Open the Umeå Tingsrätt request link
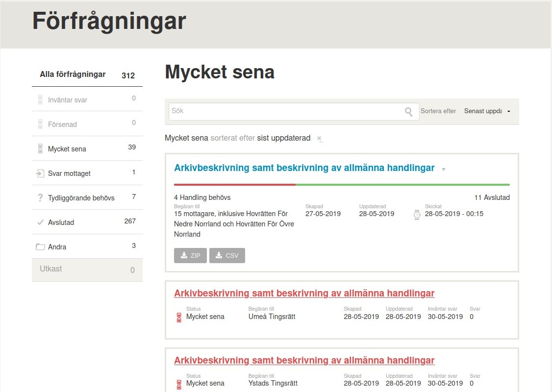552x392 pixels. tap(304, 293)
